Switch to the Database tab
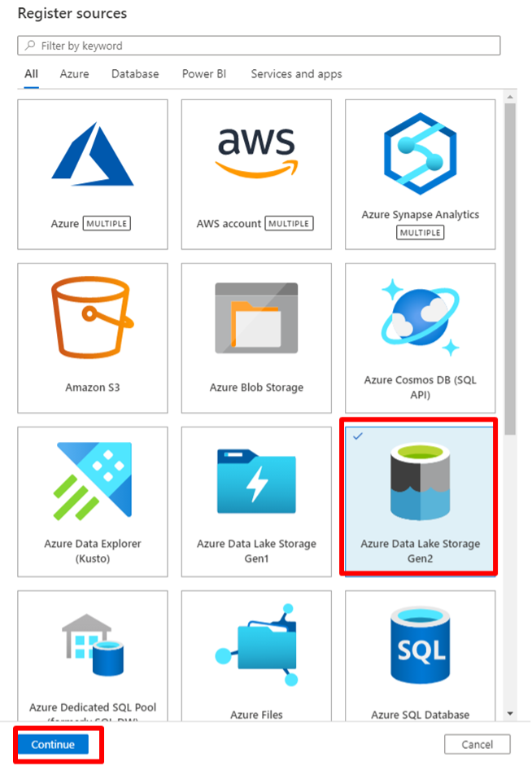 (x=135, y=74)
